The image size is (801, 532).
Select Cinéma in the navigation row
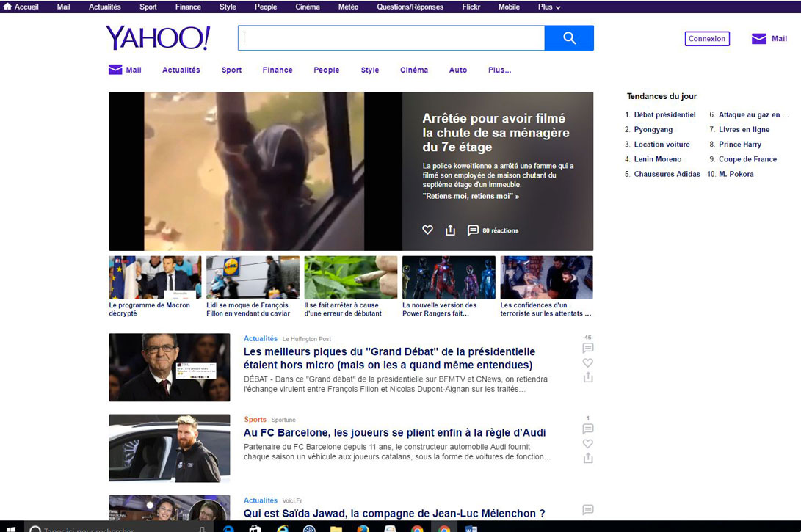click(414, 70)
